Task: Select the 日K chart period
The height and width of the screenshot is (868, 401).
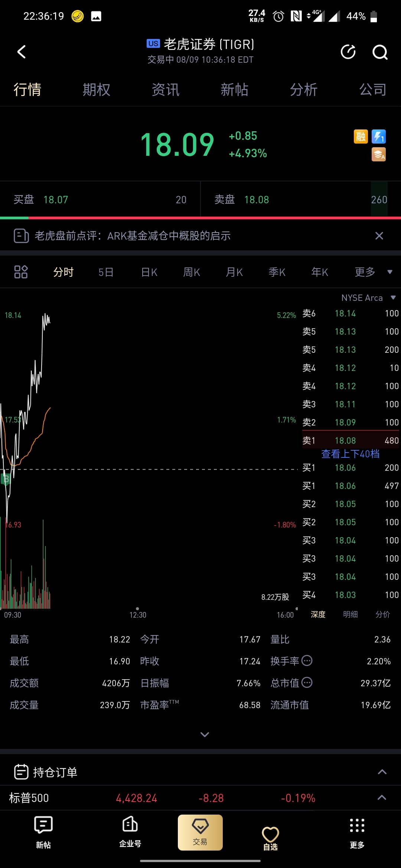Action: pyautogui.click(x=149, y=272)
